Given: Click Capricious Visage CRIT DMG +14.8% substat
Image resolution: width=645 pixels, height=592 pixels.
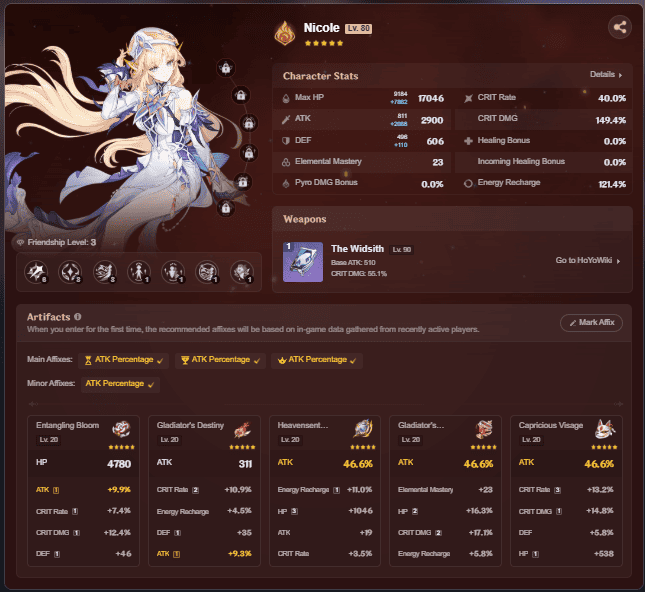Looking at the screenshot, I should point(566,511).
